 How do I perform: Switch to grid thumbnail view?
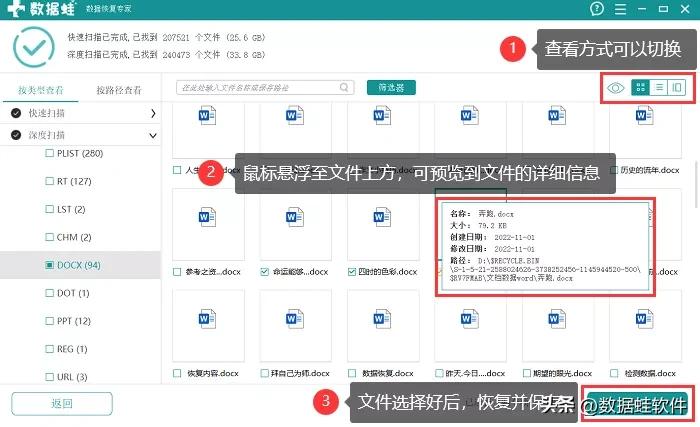click(640, 88)
